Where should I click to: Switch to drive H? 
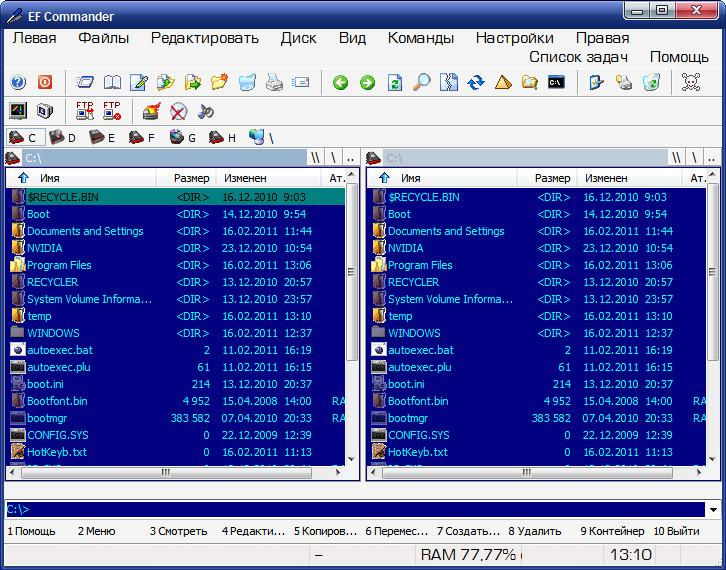pos(222,138)
